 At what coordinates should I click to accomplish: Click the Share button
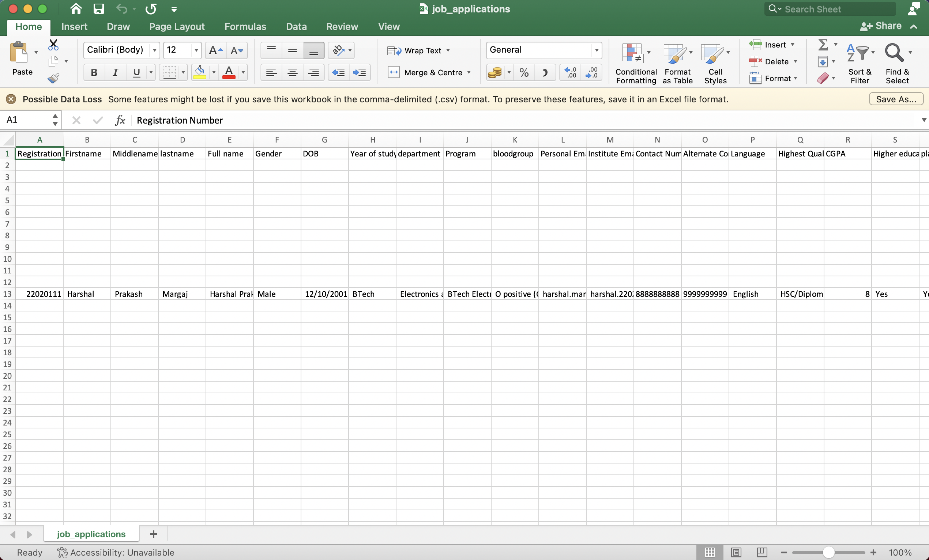[x=885, y=25]
